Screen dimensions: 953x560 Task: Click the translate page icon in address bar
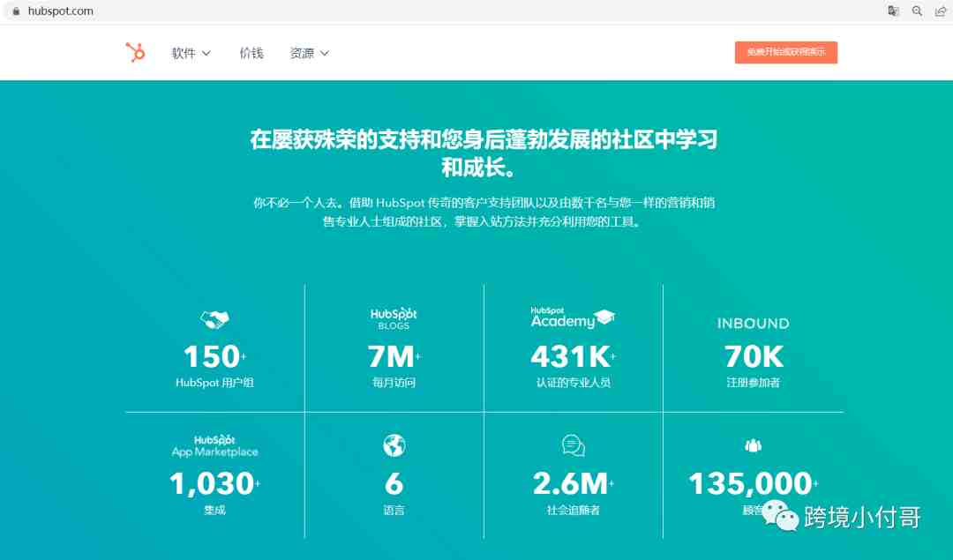(x=893, y=11)
